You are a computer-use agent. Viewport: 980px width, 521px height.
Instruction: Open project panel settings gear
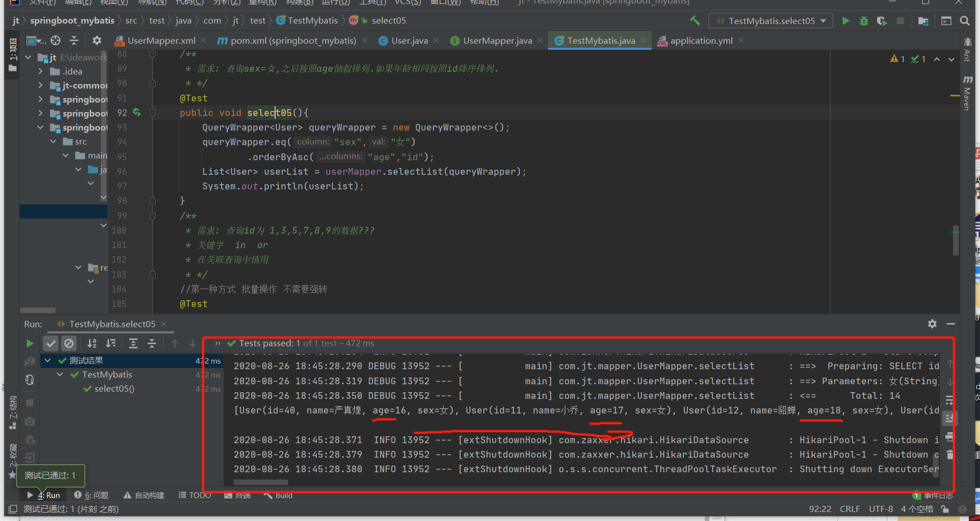click(96, 40)
